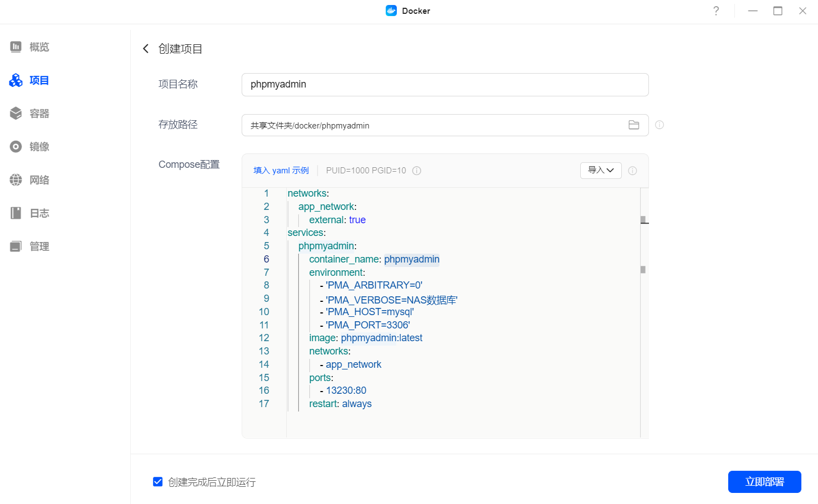Viewport: 818px width, 504px height.
Task: Click the help question mark icon
Action: tap(716, 11)
